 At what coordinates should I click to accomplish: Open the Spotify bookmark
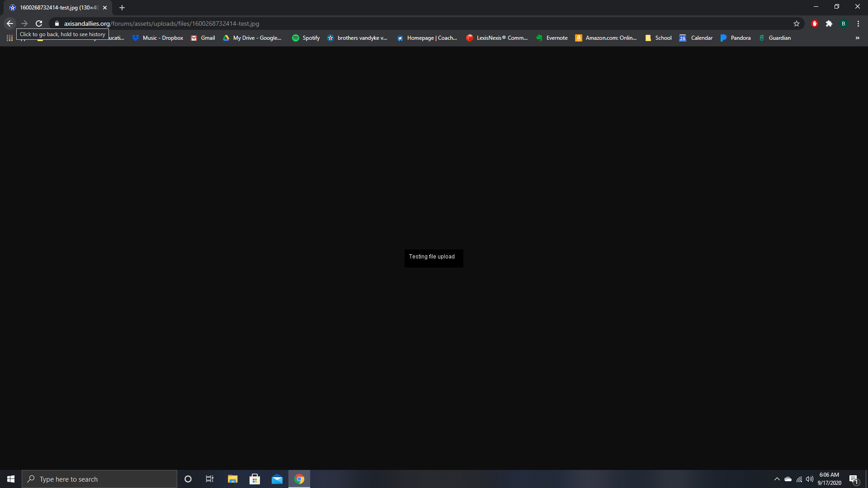point(306,38)
